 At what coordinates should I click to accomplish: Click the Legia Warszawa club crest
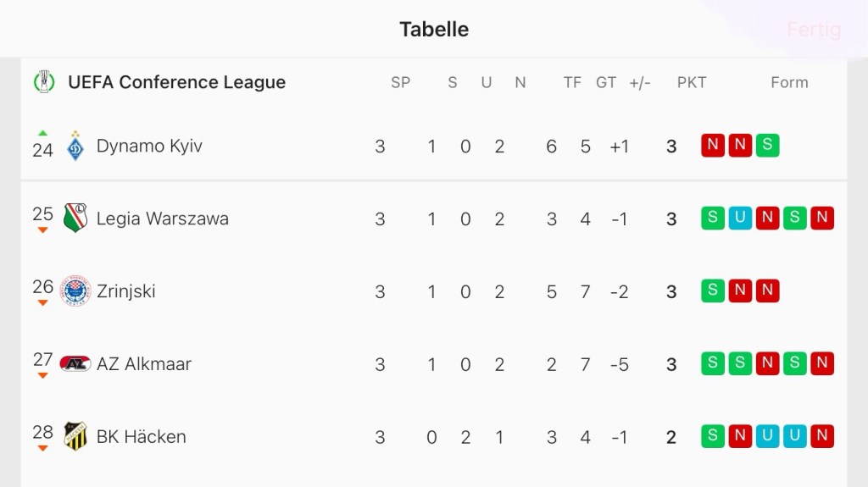pyautogui.click(x=75, y=219)
